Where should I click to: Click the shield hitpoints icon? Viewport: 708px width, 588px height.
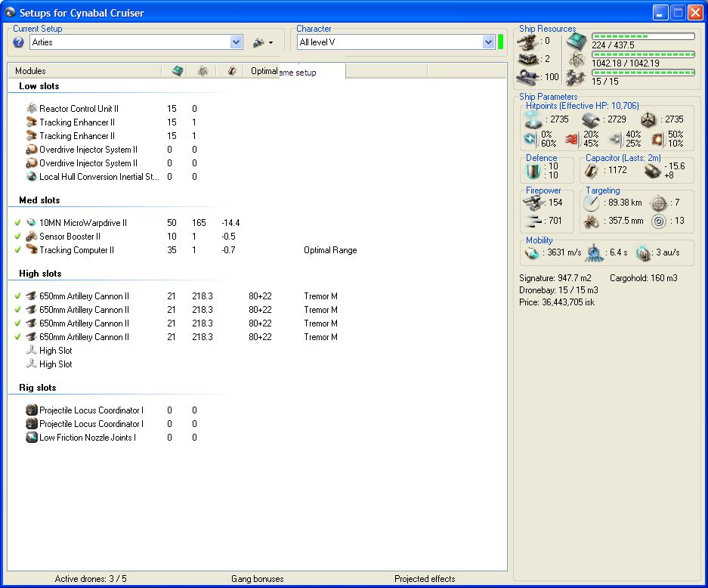pos(533,119)
